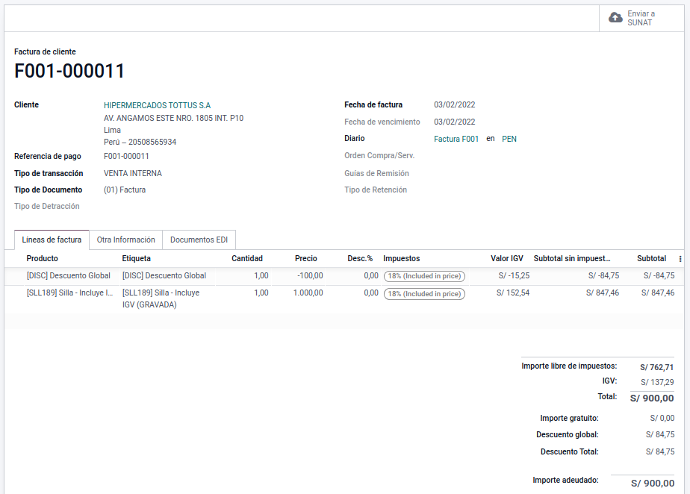Sort lines by Producto column header
The height and width of the screenshot is (494, 690).
click(x=43, y=258)
